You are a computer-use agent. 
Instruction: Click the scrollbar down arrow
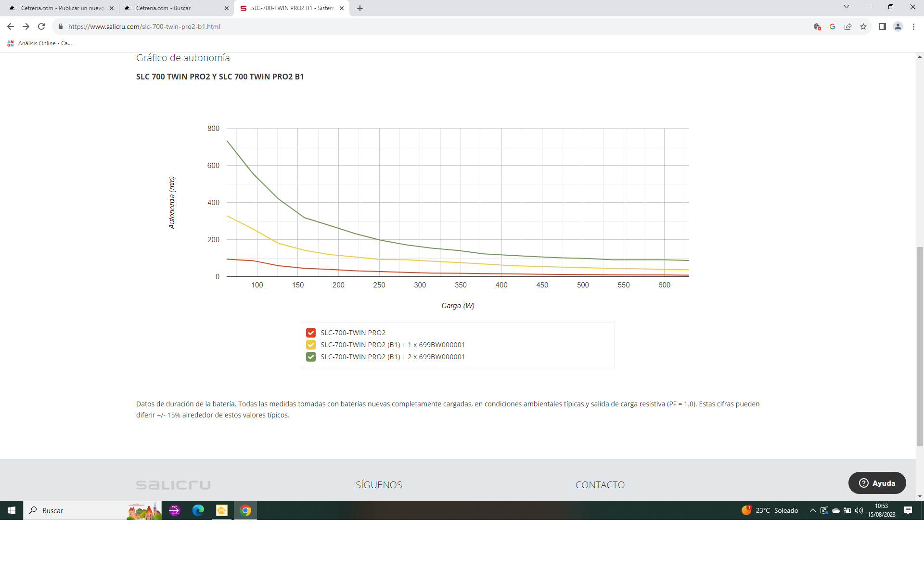coord(920,496)
